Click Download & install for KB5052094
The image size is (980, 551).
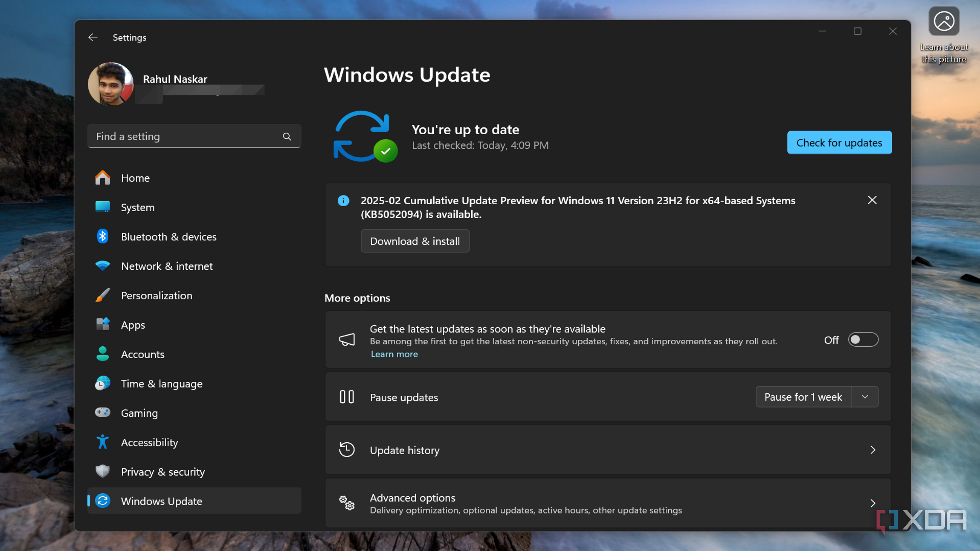click(415, 241)
